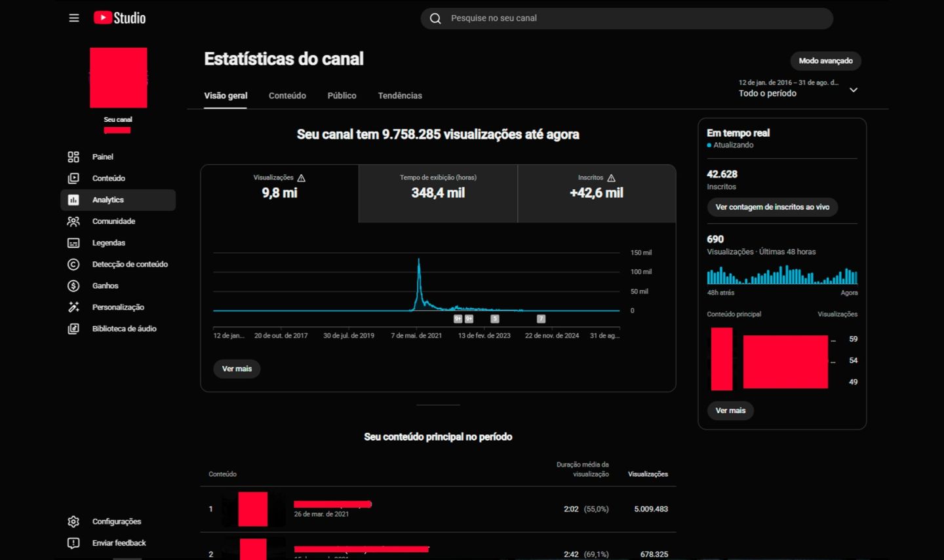Expand the Todo o período date dropdown
The image size is (944, 560).
point(854,90)
